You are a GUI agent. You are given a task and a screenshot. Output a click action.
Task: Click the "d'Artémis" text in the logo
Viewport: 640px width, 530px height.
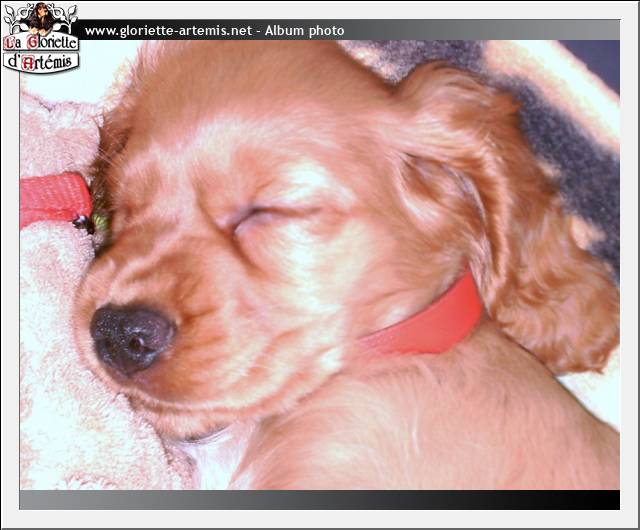40,60
